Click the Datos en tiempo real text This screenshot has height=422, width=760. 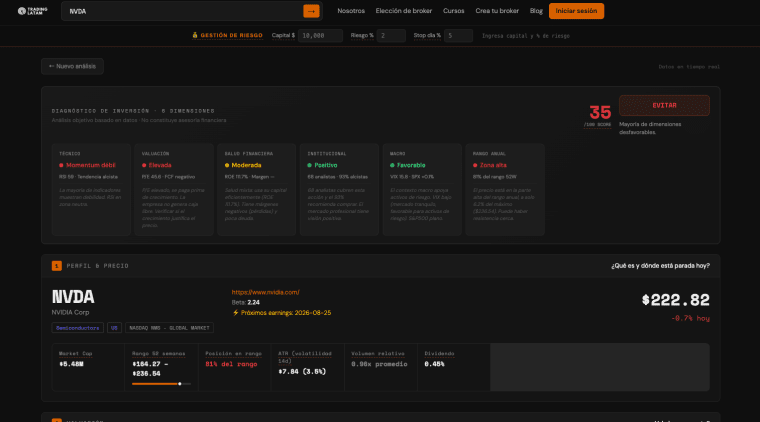point(689,67)
